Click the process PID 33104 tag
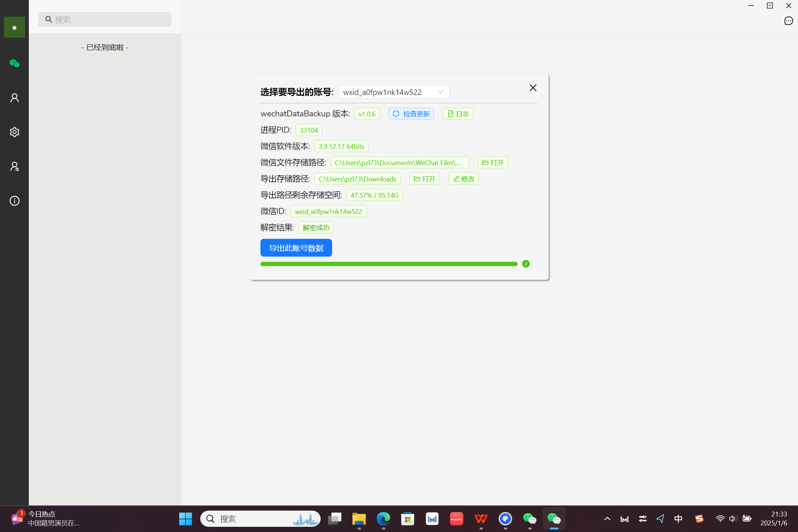Screen dimensions: 798x532 [309, 130]
